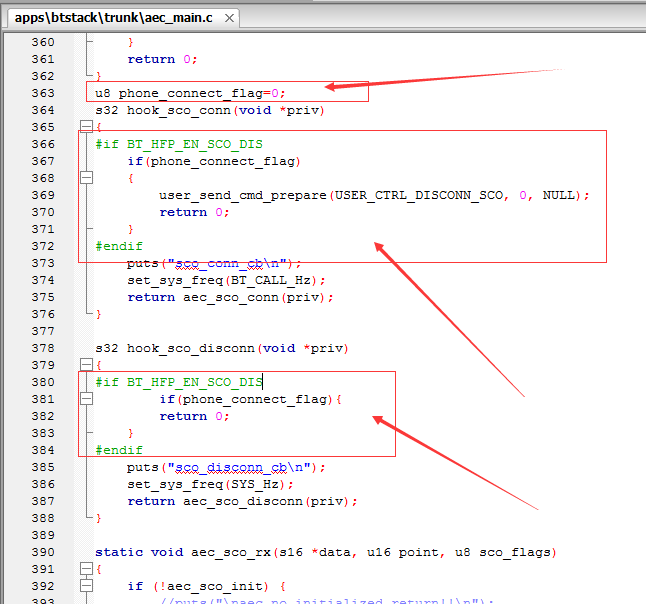Click 'if(phone_connect_flag)' on line 367

click(214, 161)
